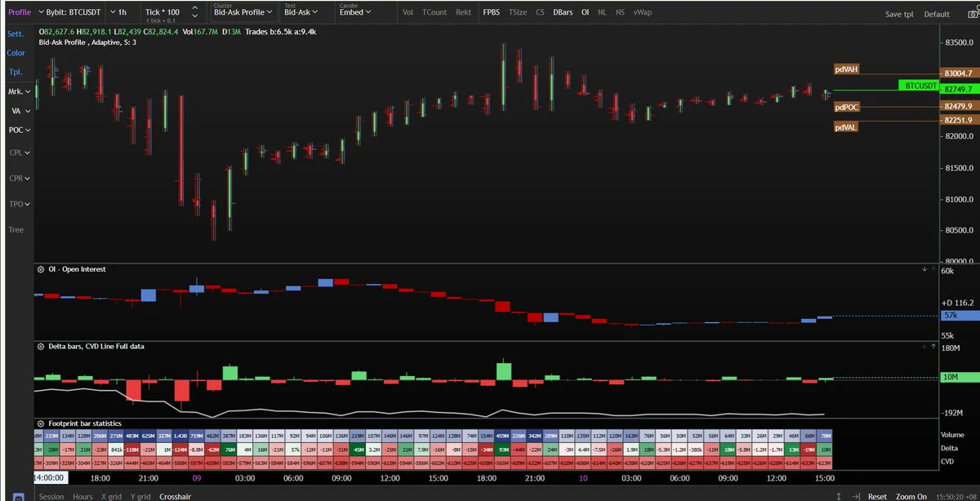Open the Candle Embed dropdown
The width and height of the screenshot is (980, 501).
pos(355,12)
